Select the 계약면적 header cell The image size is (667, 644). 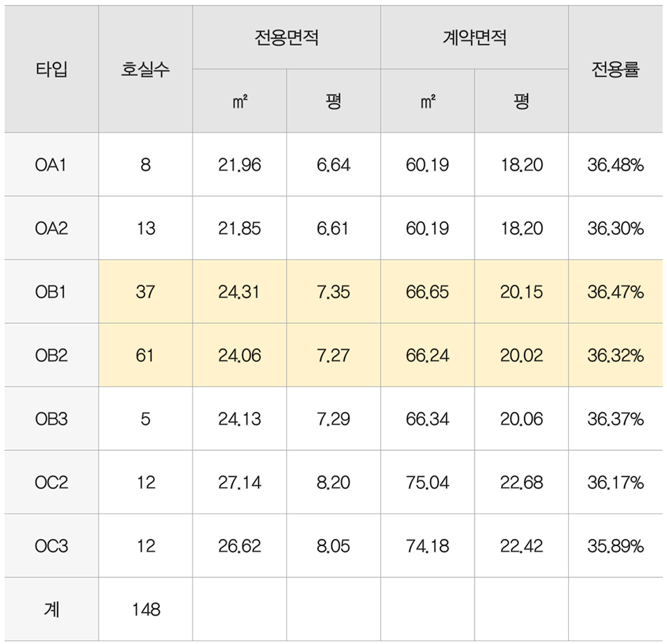pos(475,38)
